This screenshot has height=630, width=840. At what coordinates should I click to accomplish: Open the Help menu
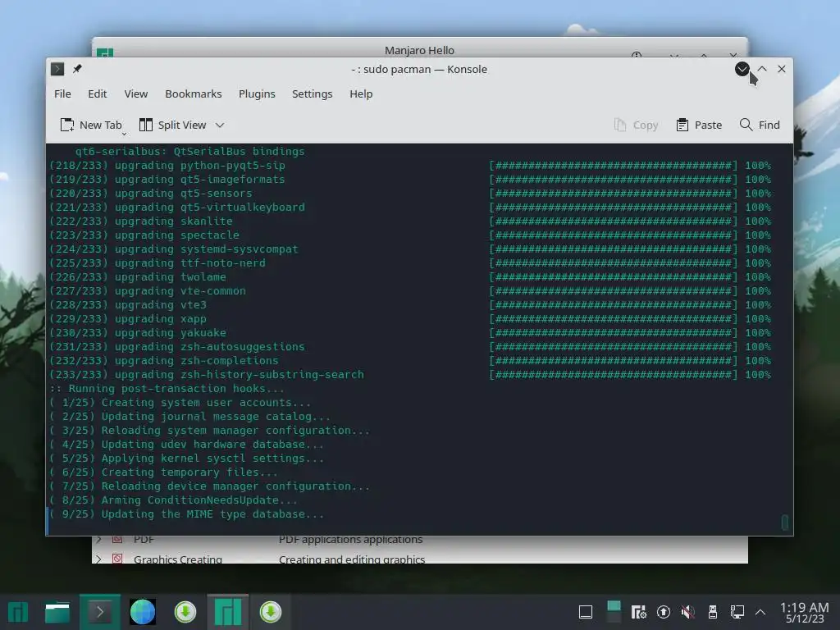coord(361,94)
